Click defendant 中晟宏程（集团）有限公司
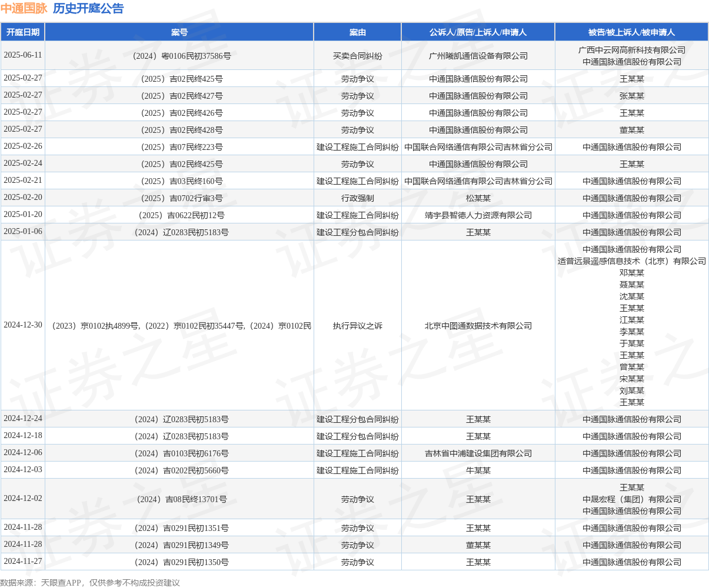The image size is (709, 588). (x=632, y=499)
